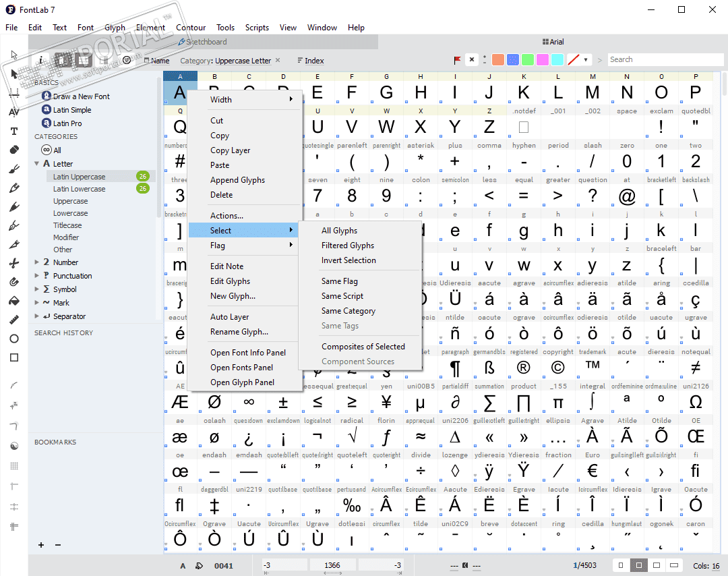Select the Kerning AV tool
Screen dimensions: 728x576
click(x=14, y=112)
